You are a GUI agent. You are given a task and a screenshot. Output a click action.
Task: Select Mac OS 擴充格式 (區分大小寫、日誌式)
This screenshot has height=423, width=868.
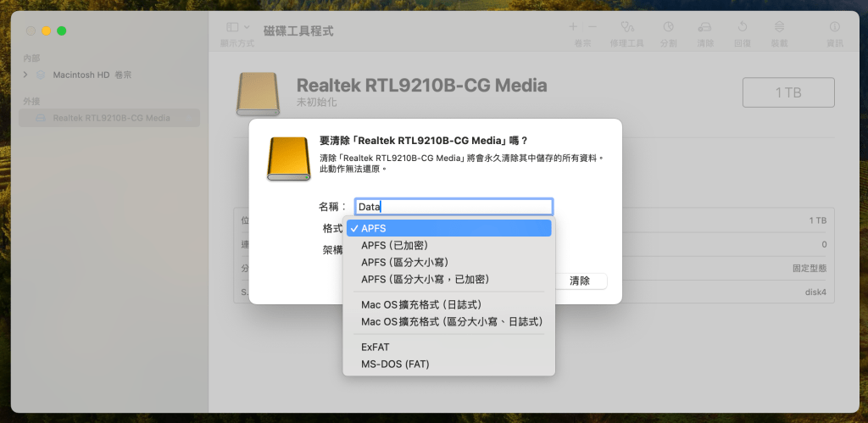click(449, 321)
